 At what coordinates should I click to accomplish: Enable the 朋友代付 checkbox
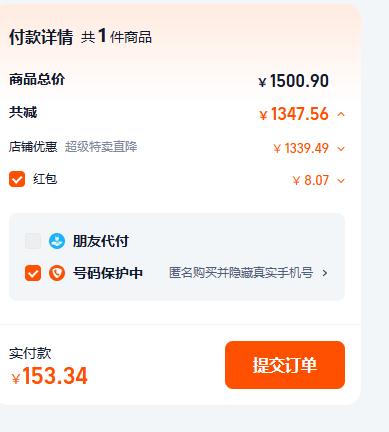coord(33,241)
